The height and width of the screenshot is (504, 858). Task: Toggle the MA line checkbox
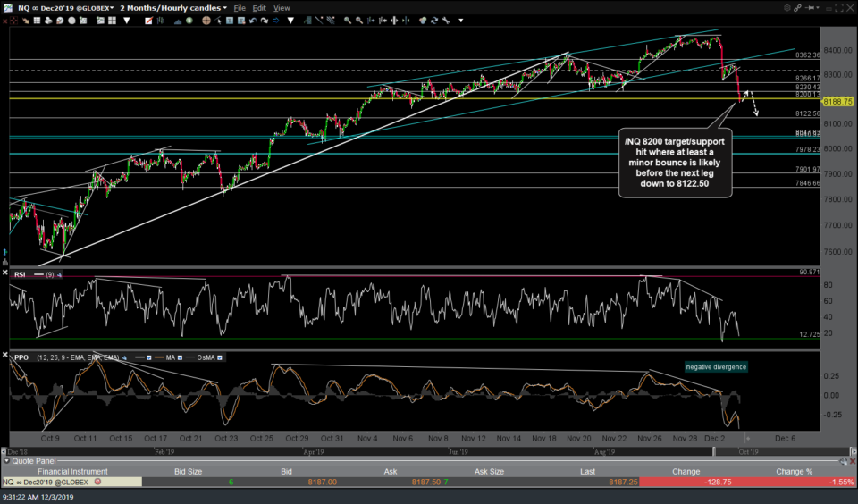180,357
